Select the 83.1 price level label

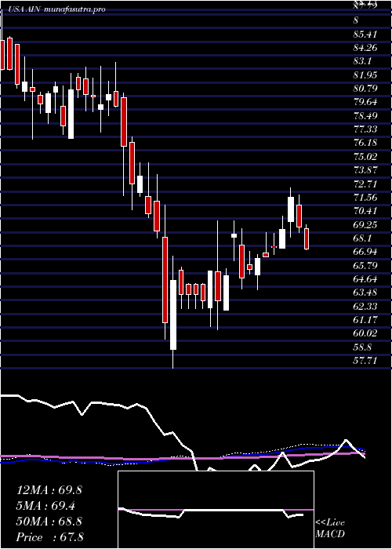pos(362,61)
